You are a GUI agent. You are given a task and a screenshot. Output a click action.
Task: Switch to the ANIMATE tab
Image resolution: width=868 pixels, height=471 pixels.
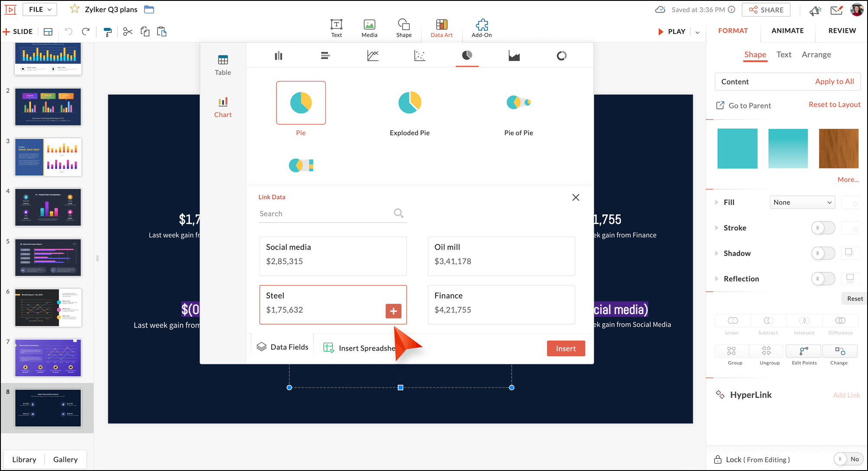[x=787, y=30]
